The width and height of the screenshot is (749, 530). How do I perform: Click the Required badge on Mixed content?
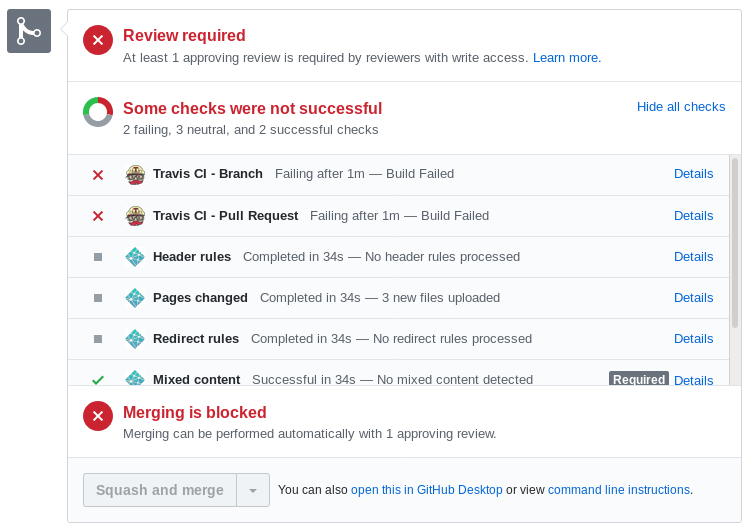(639, 379)
